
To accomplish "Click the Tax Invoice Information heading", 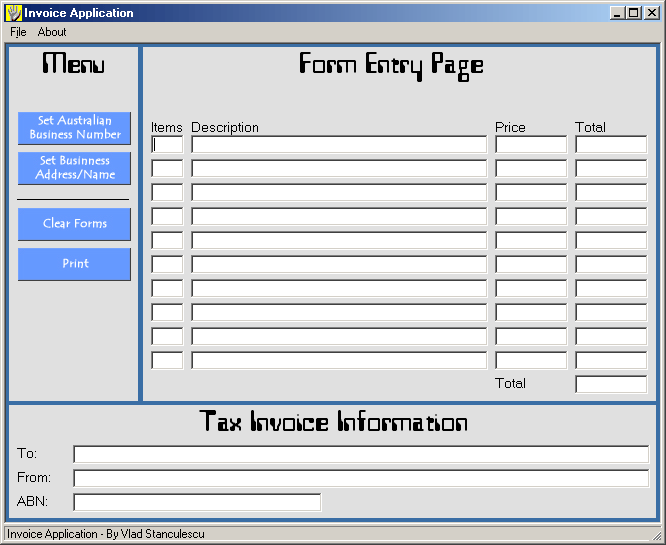I will (x=333, y=421).
